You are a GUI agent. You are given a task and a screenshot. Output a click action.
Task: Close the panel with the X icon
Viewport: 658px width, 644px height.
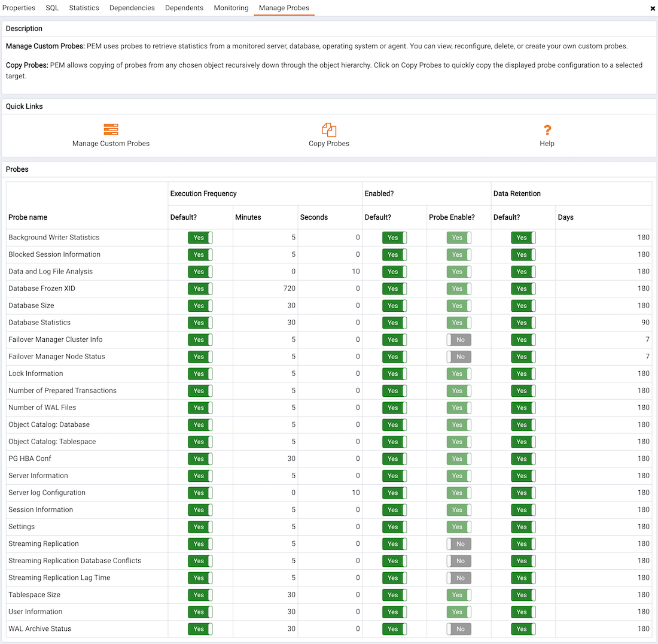point(653,8)
